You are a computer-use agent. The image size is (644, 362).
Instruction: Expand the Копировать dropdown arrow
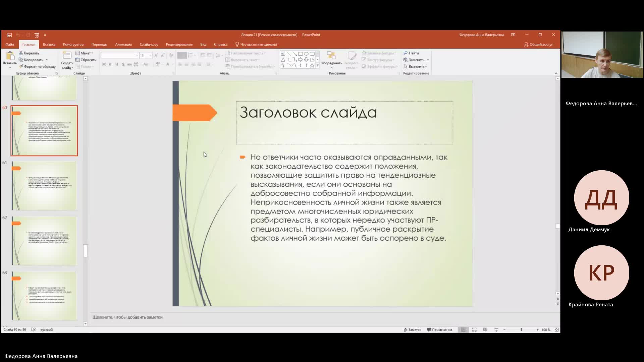[47, 60]
